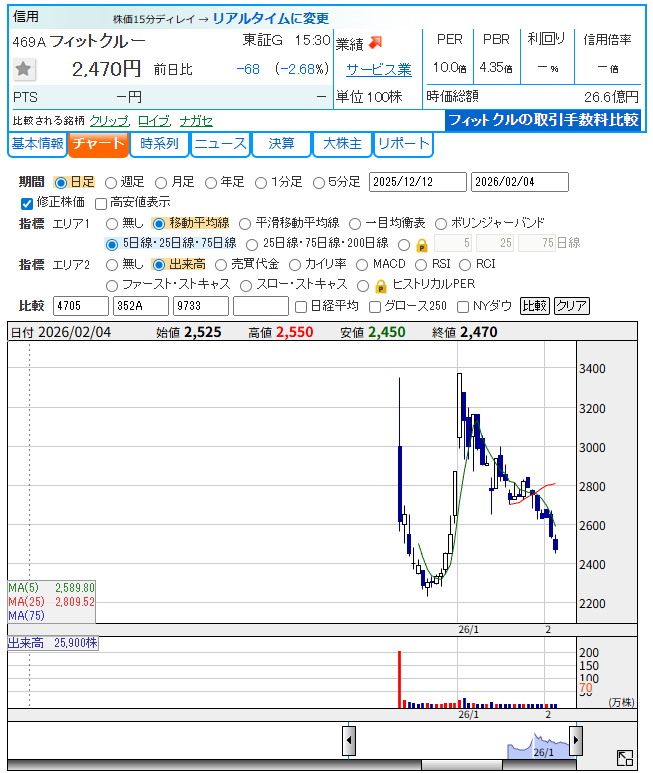This screenshot has height=773, width=653.
Task: Switch to the 時系列 tab
Action: click(x=159, y=144)
